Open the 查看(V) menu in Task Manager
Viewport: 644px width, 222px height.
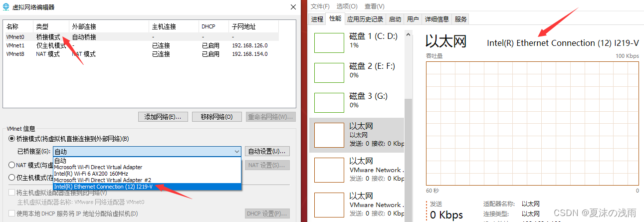pos(374,6)
